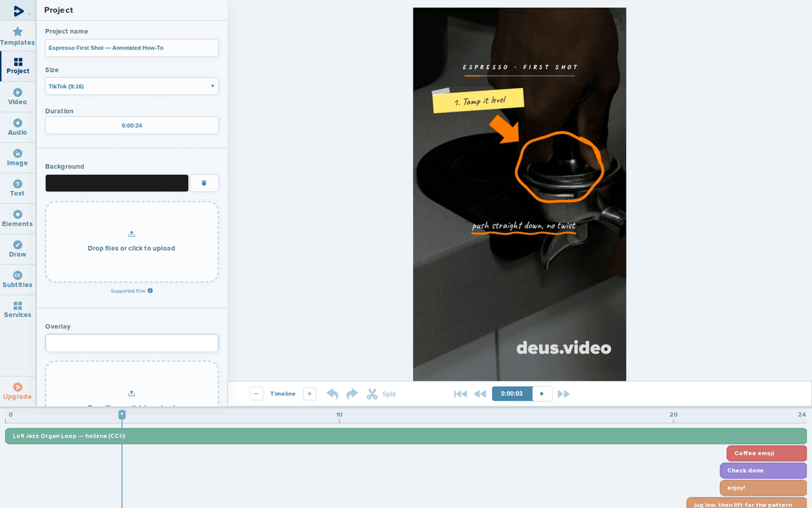The height and width of the screenshot is (508, 812).
Task: Zoom in timeline with the plus button
Action: [x=309, y=394]
